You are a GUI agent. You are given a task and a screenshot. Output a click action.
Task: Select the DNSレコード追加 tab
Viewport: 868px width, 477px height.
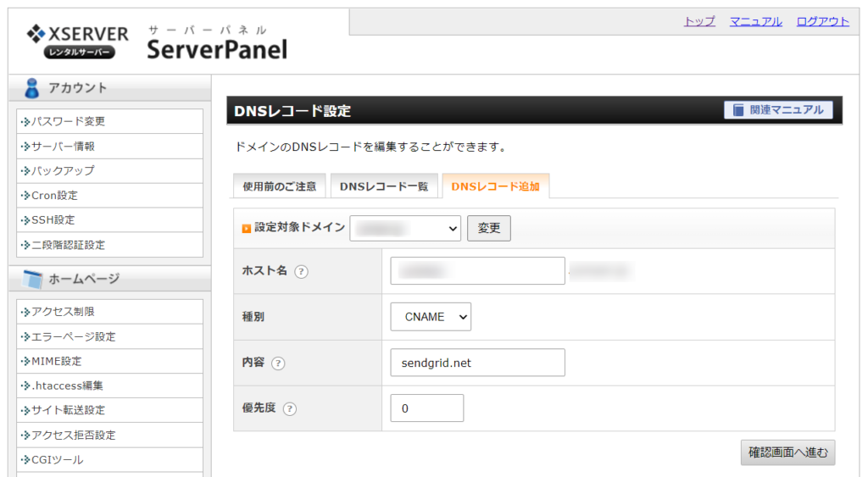pos(495,186)
